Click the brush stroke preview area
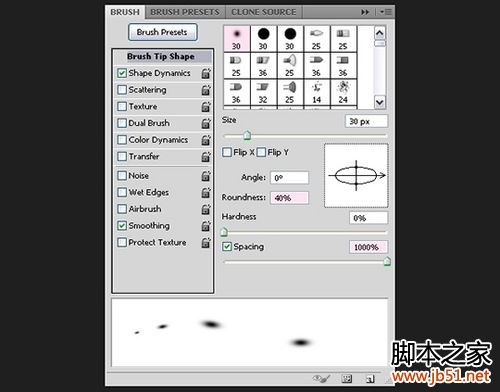The image size is (500, 392). click(x=250, y=333)
